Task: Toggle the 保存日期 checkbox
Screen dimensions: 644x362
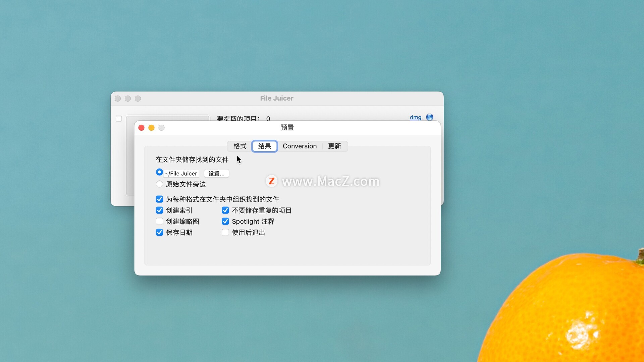Action: 159,232
